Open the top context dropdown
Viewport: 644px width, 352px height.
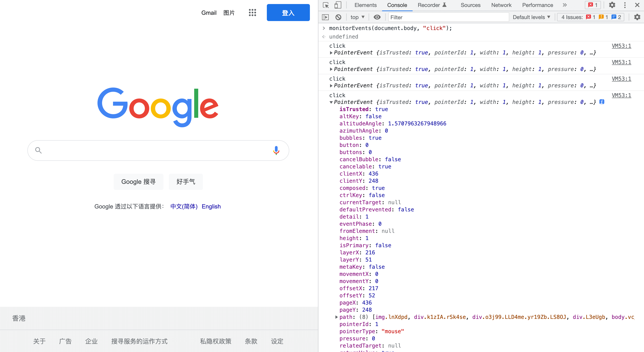(357, 17)
